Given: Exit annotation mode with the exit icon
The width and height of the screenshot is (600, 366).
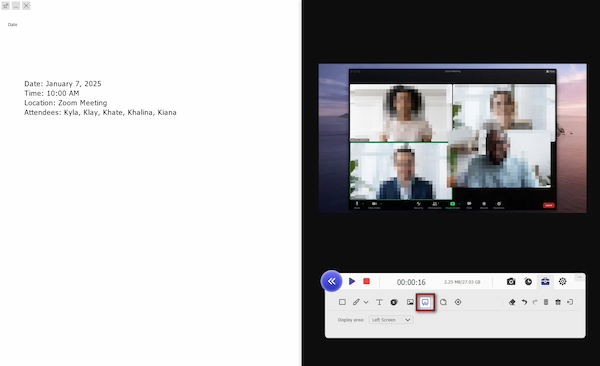Looking at the screenshot, I should tap(570, 302).
